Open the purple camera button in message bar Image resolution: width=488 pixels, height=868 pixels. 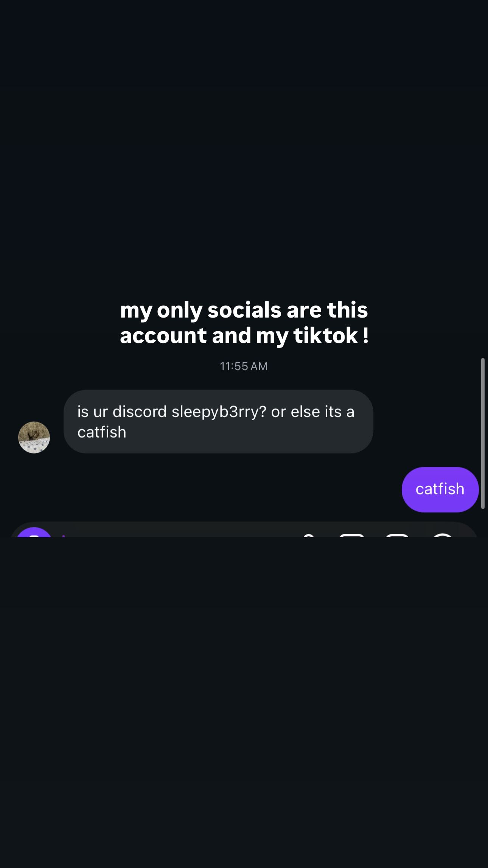[x=34, y=532]
